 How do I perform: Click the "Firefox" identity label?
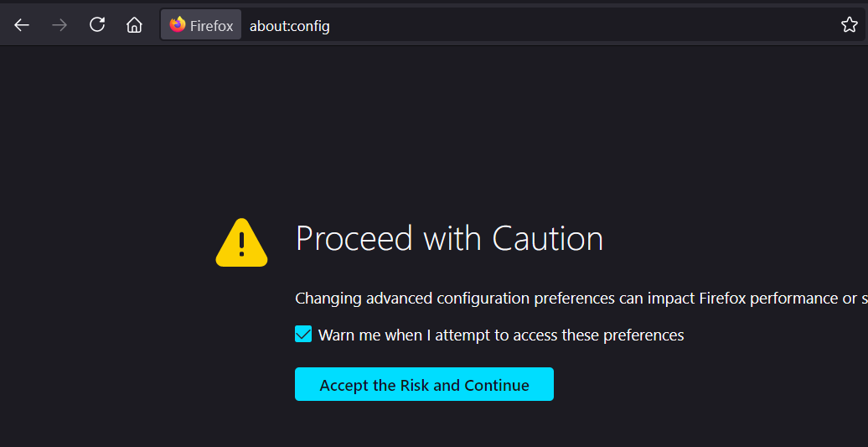pyautogui.click(x=211, y=26)
